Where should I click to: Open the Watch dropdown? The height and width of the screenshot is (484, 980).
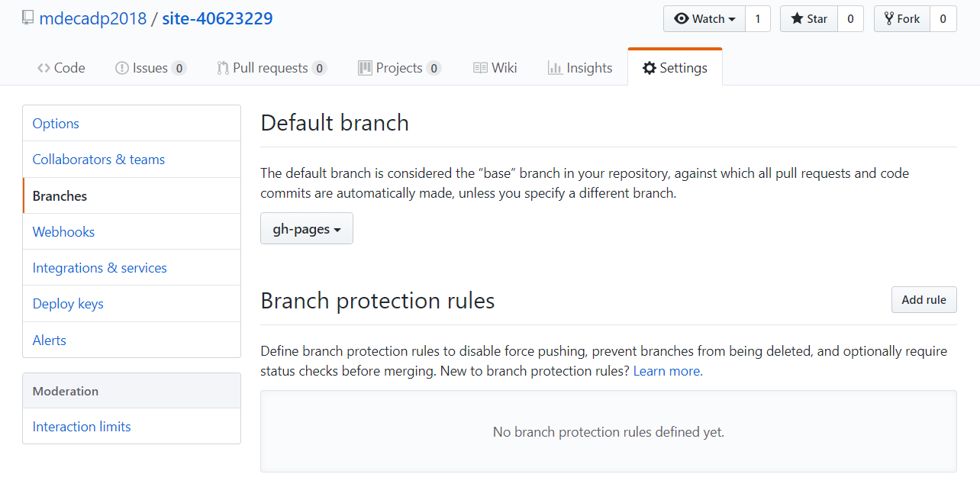click(704, 19)
